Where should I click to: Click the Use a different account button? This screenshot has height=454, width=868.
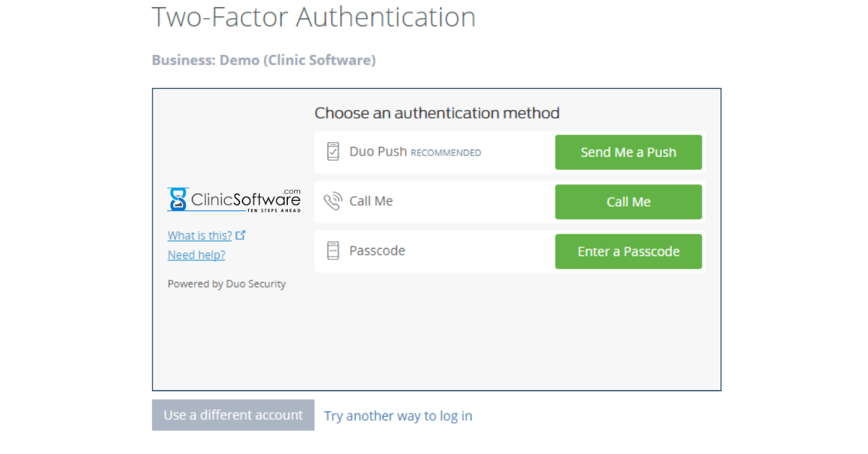click(x=233, y=415)
